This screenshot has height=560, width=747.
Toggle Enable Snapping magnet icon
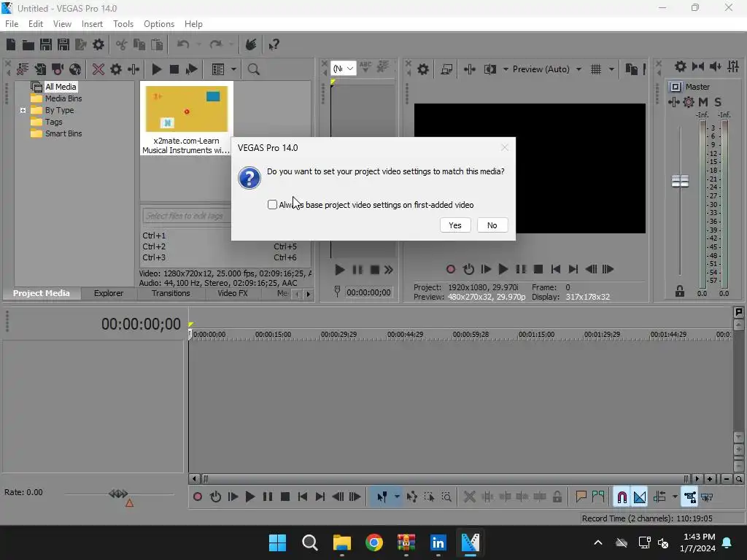point(622,497)
